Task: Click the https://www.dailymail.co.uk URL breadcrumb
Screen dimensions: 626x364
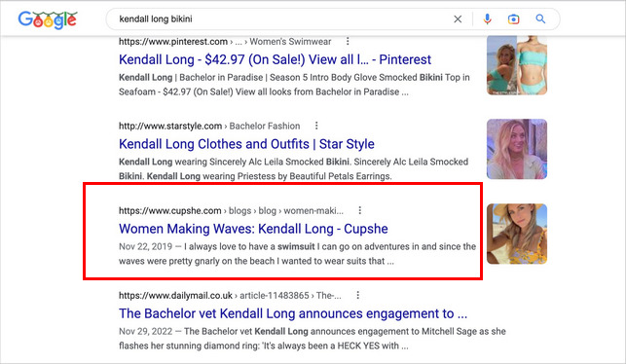Action: [230, 295]
